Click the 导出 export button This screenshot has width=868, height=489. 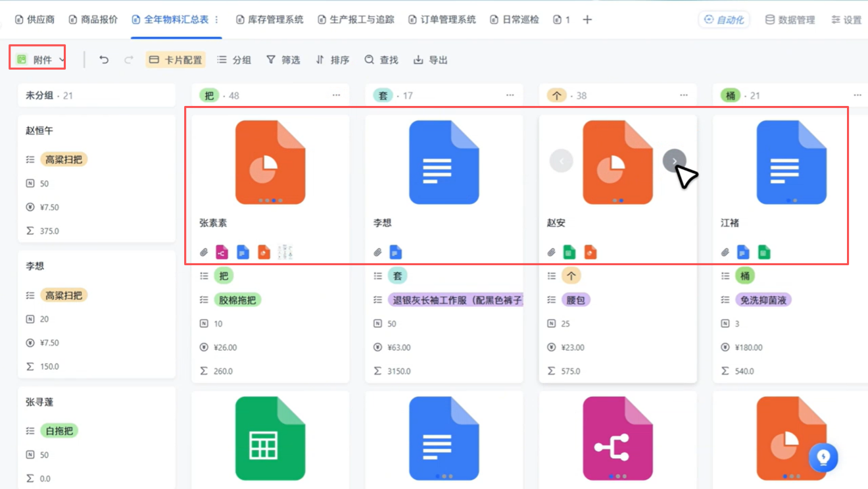[x=431, y=60]
